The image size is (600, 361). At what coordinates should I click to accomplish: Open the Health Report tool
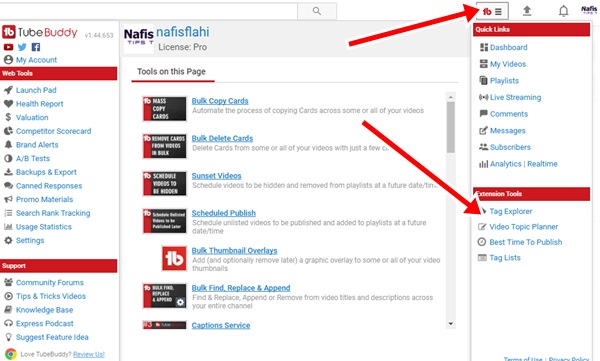coord(39,104)
